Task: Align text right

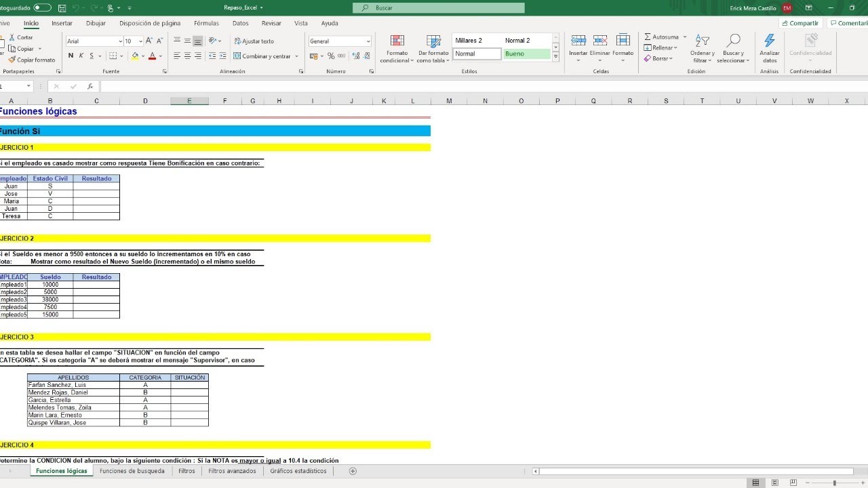Action: coord(198,56)
